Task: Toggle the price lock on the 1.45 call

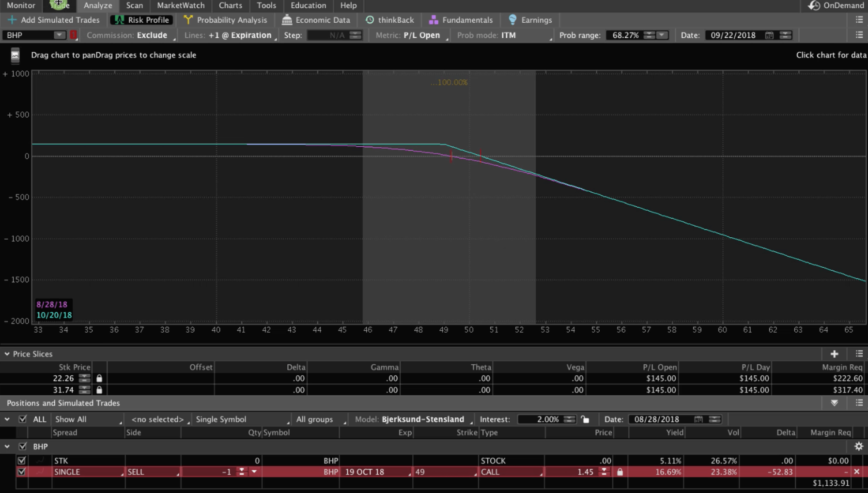Action: pyautogui.click(x=620, y=472)
